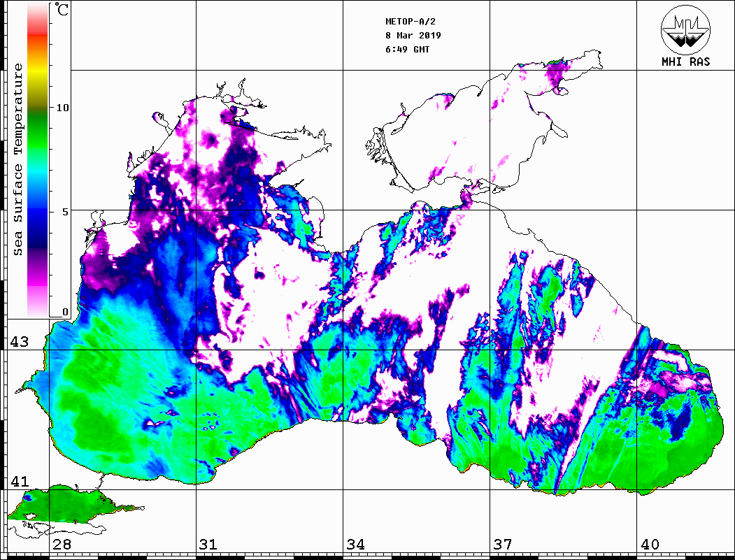
Task: Click the °C unit symbol on the legend
Action: [61, 9]
